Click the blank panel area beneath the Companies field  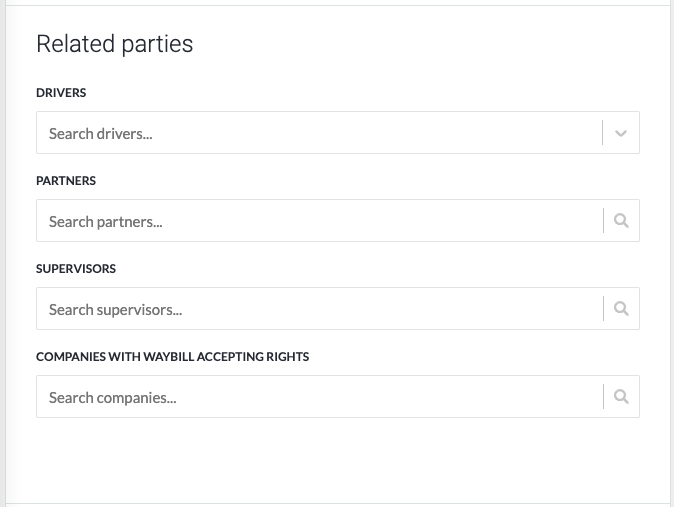click(338, 459)
